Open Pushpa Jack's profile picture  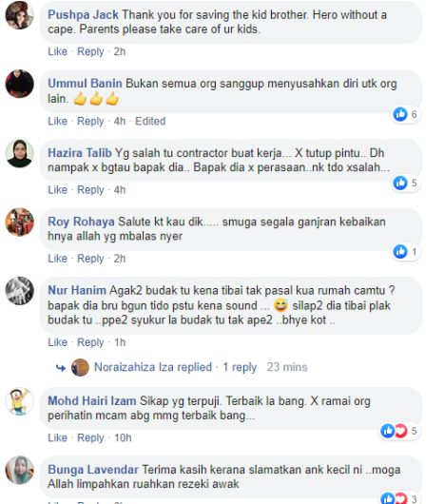[20, 15]
